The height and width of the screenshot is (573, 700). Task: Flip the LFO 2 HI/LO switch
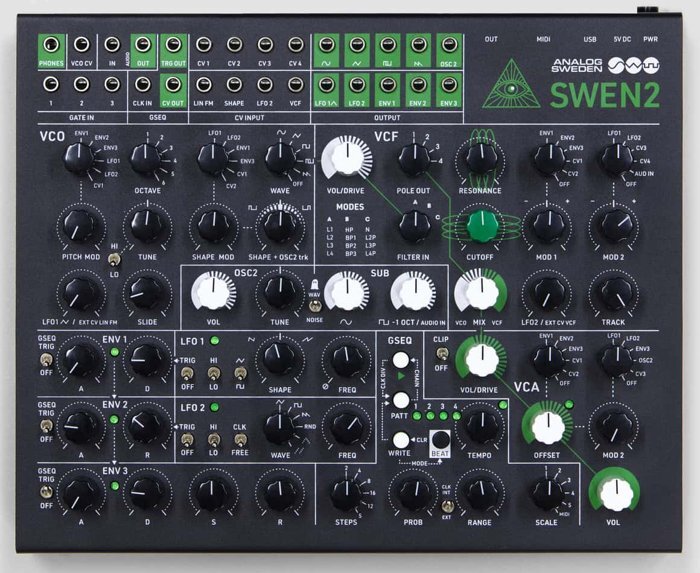(214, 440)
